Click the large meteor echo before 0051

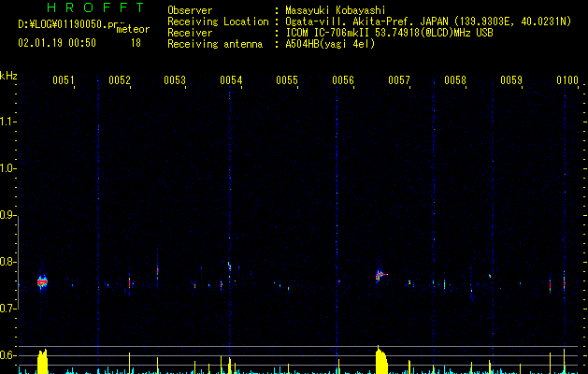(42, 281)
